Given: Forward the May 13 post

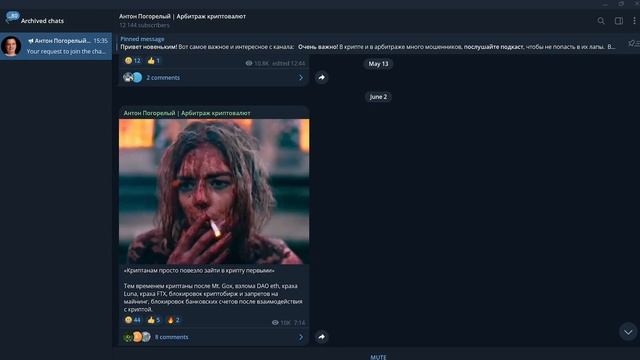Looking at the screenshot, I should [322, 77].
